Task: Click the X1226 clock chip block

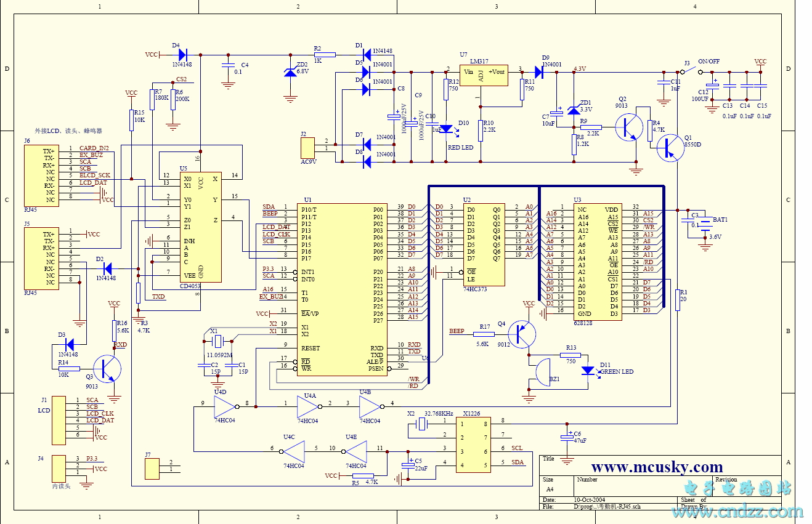Action: point(474,444)
